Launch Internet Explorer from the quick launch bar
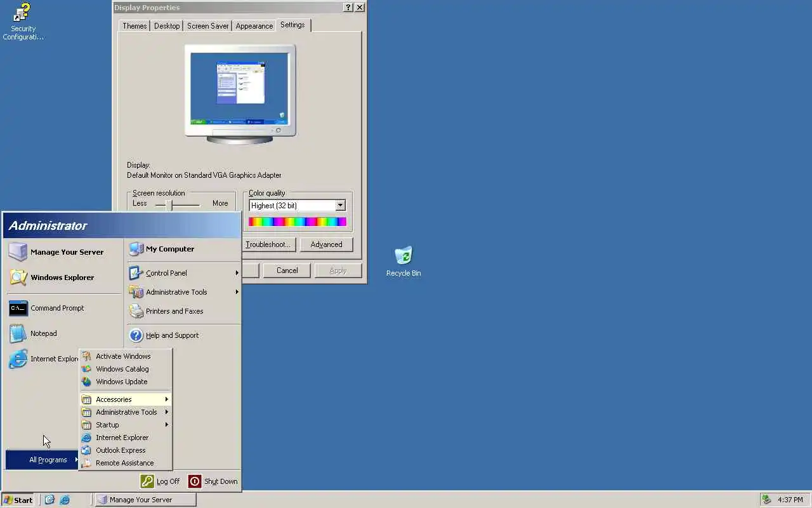The image size is (812, 508). click(65, 500)
